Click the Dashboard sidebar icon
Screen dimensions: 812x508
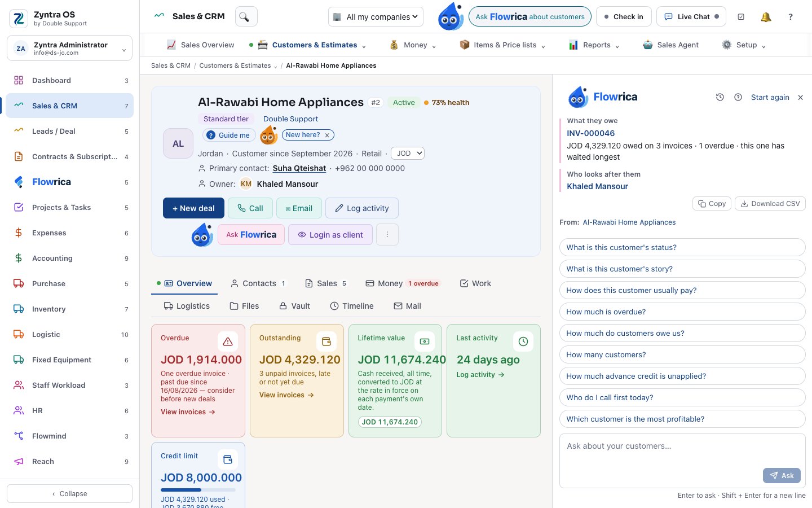click(x=19, y=80)
